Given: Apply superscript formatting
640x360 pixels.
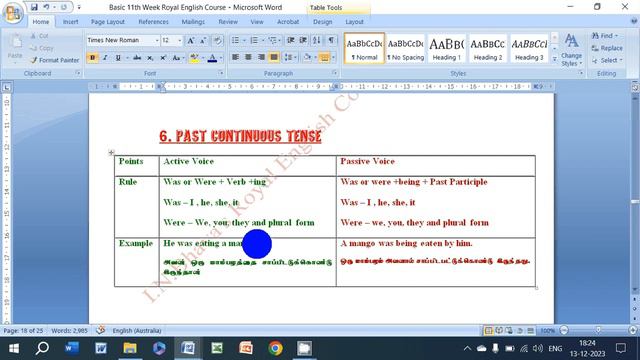Looking at the screenshot, I should (x=163, y=58).
